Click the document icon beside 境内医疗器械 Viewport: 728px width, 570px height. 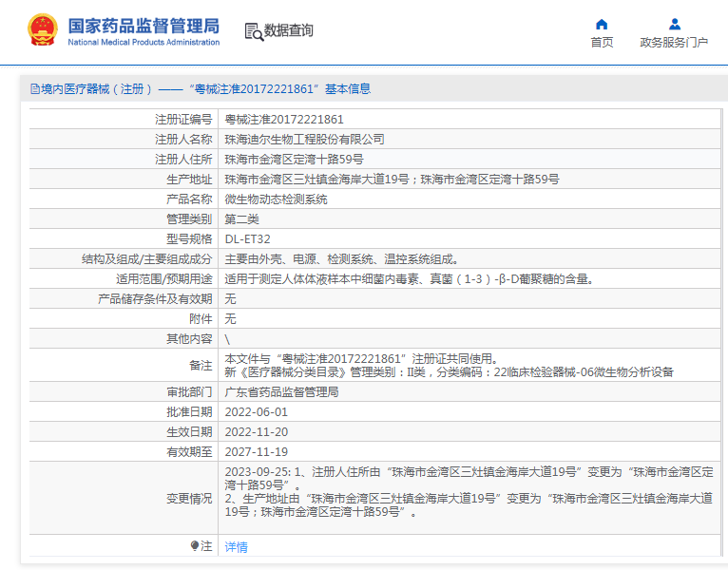click(x=35, y=88)
